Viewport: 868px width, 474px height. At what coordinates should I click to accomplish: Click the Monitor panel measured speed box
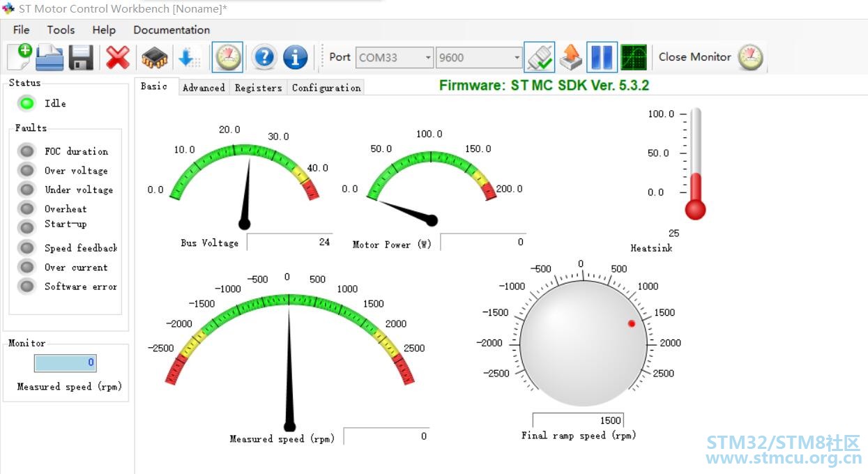click(x=66, y=362)
